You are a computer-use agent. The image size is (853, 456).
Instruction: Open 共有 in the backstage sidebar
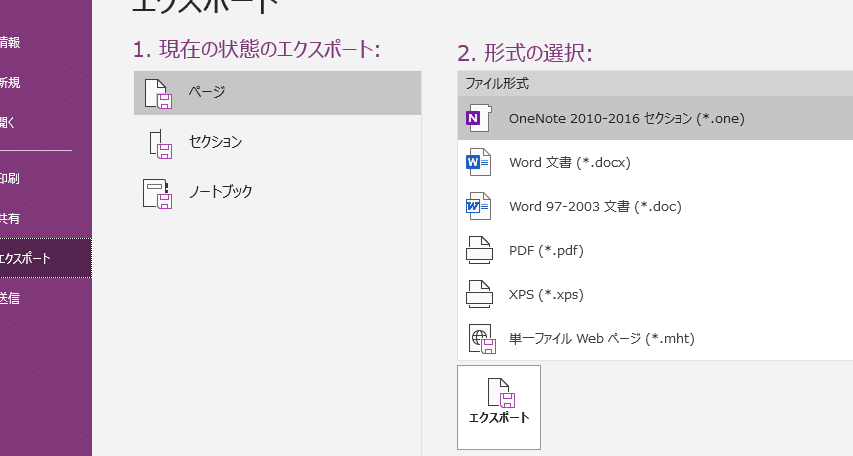tap(10, 218)
